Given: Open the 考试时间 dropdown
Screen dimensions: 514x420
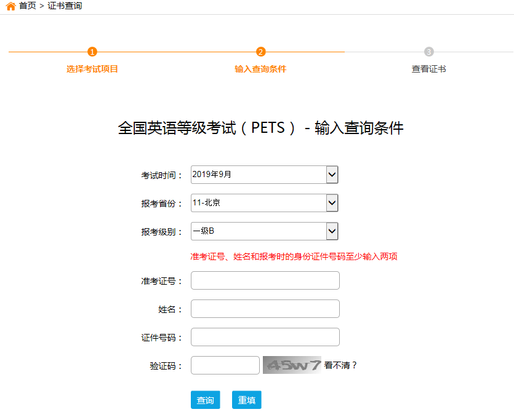Looking at the screenshot, I should pos(265,175).
